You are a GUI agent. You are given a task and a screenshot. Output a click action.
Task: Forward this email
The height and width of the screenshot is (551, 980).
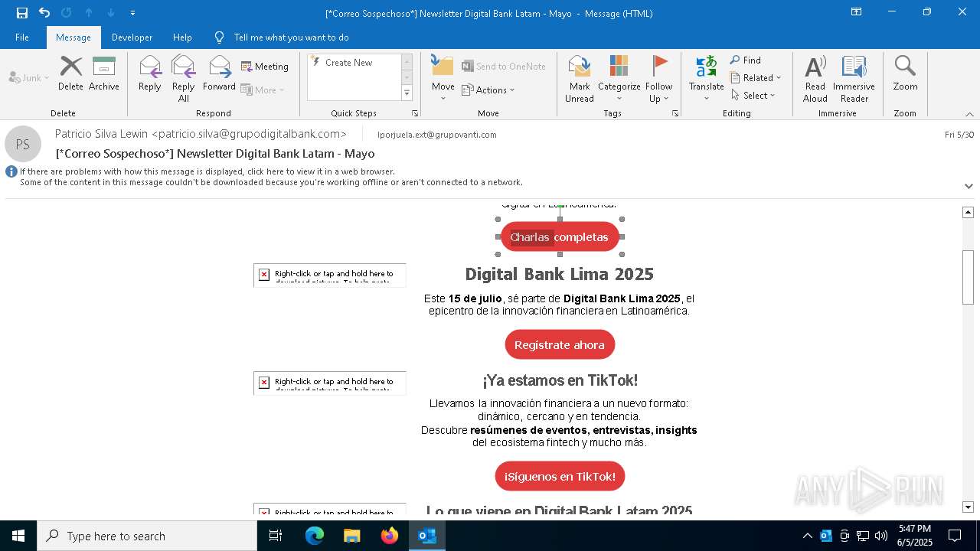219,73
